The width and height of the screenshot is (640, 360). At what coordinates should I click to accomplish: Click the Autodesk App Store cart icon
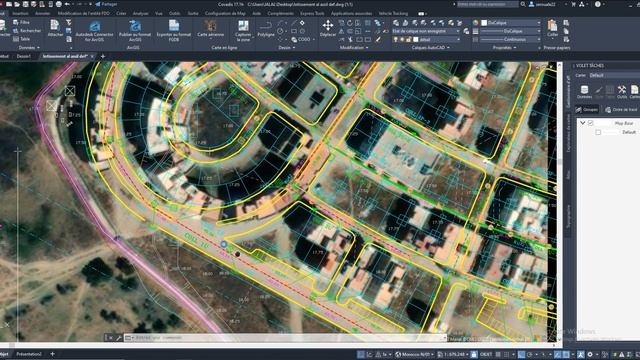pyautogui.click(x=573, y=4)
